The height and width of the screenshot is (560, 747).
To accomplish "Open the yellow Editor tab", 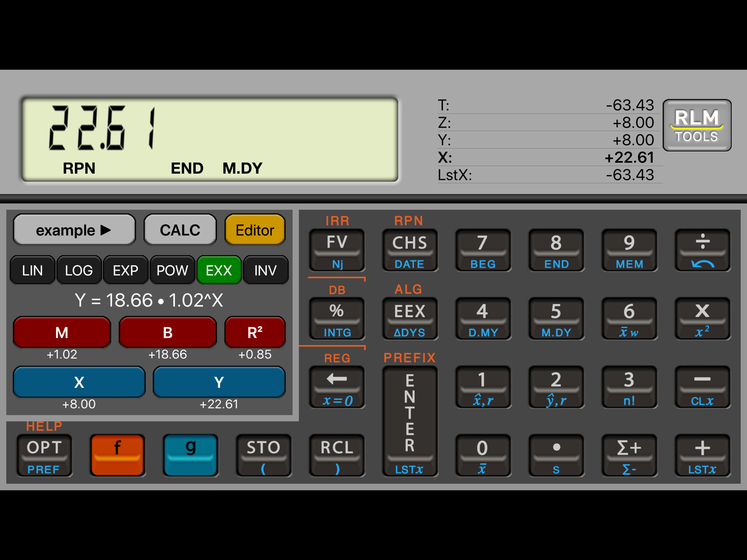I will [255, 230].
